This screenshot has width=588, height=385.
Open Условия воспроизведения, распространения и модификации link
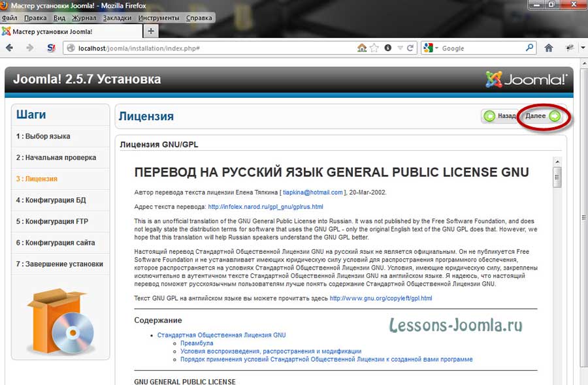[x=270, y=351]
